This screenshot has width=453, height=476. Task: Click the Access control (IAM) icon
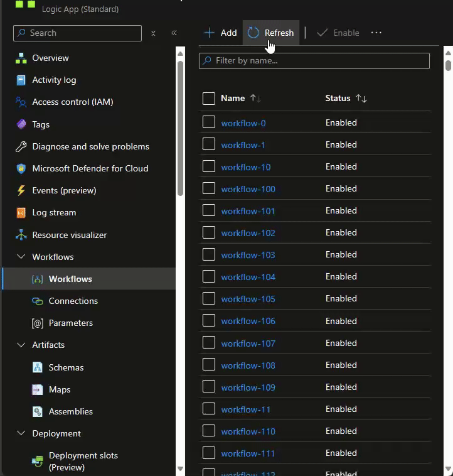point(21,102)
